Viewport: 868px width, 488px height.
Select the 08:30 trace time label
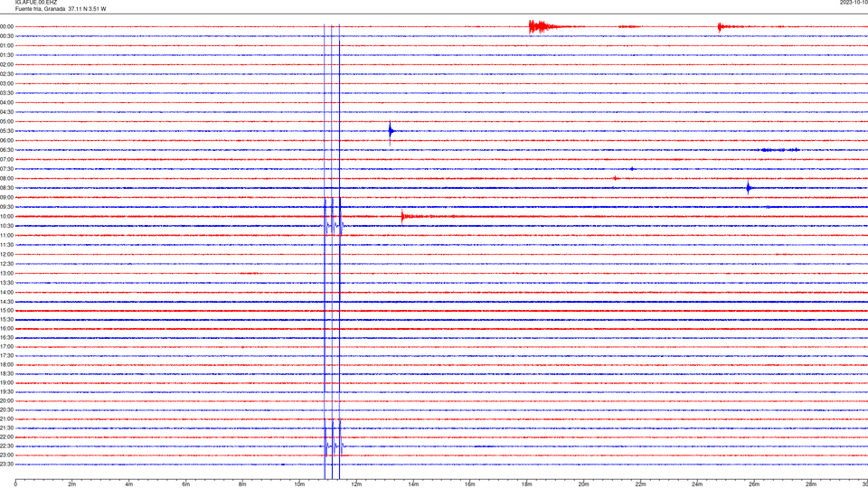(x=6, y=188)
